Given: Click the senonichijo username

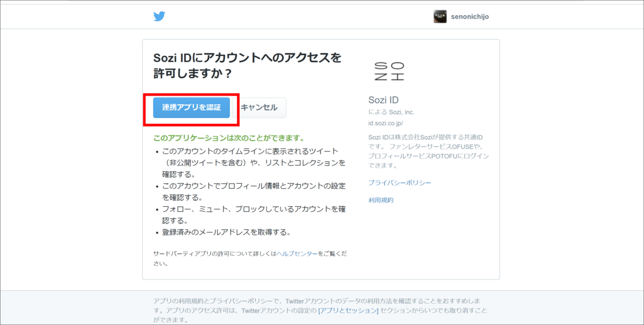Looking at the screenshot, I should [470, 17].
